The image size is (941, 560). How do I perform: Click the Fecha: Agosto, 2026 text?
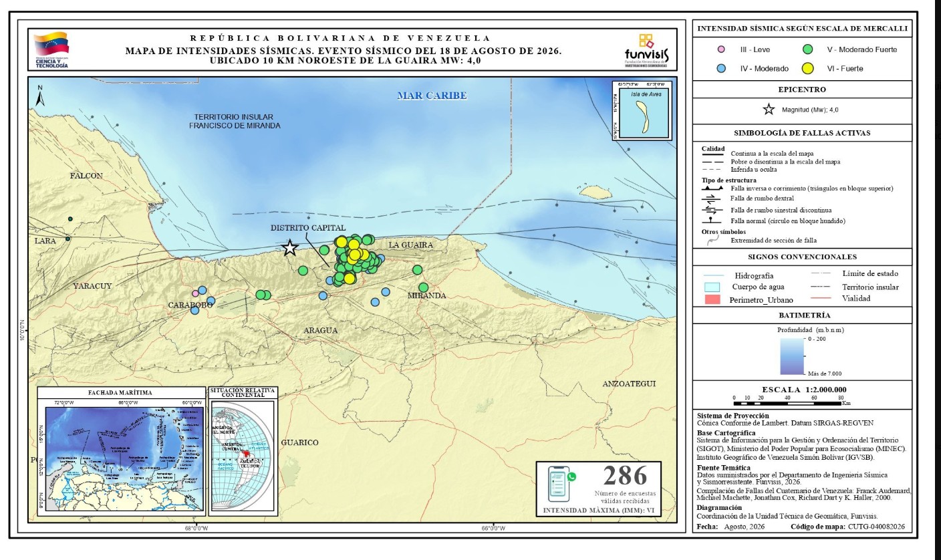[x=730, y=527]
